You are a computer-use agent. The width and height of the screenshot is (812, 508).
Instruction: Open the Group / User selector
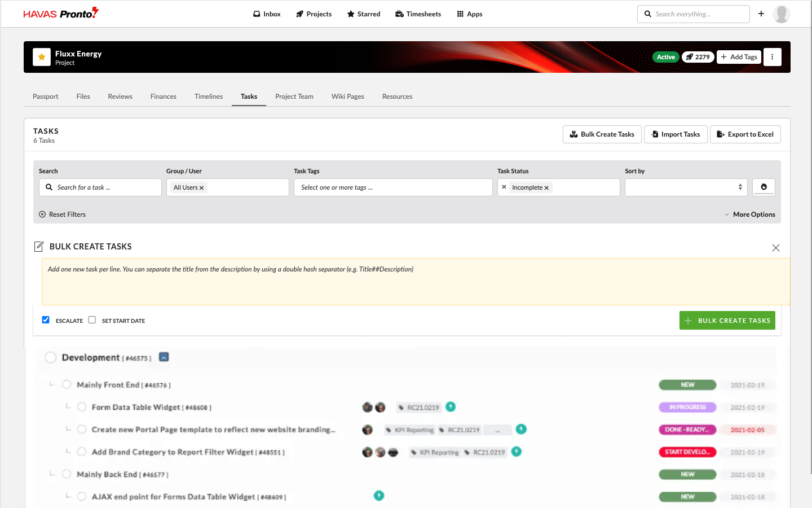pos(228,187)
